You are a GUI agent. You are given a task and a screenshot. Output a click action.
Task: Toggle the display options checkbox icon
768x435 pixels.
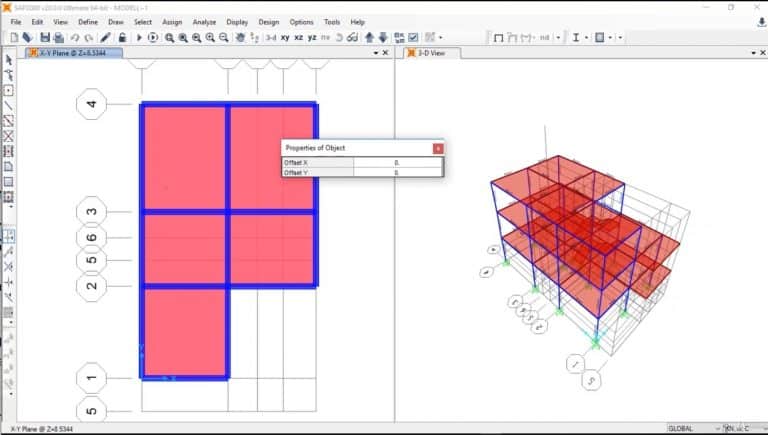(412, 37)
